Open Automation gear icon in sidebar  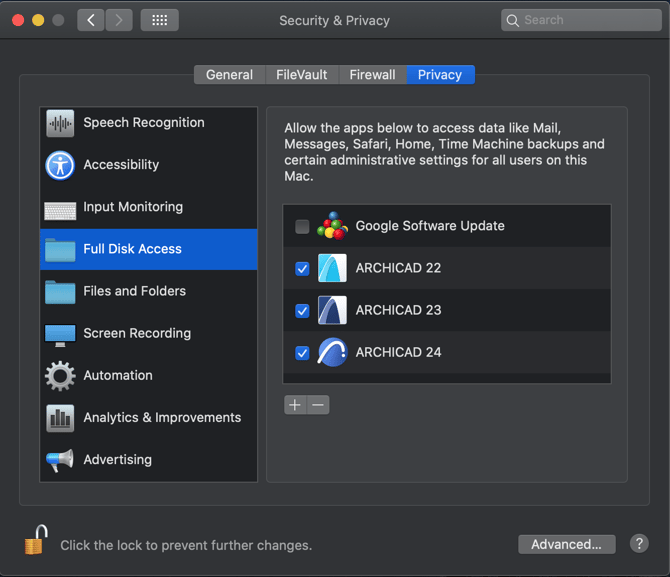pos(60,376)
